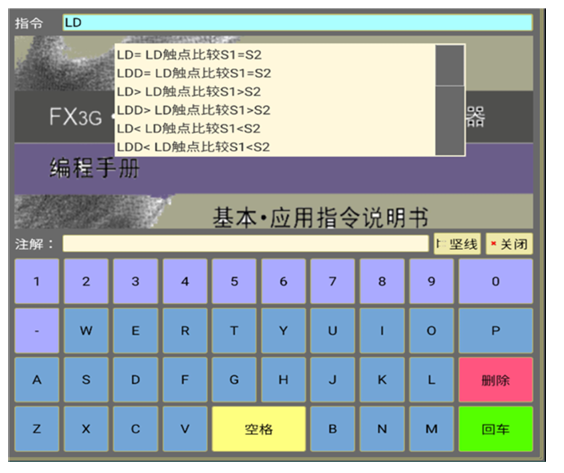The height and width of the screenshot is (473, 564).
Task: Tap the R key
Action: point(185,331)
